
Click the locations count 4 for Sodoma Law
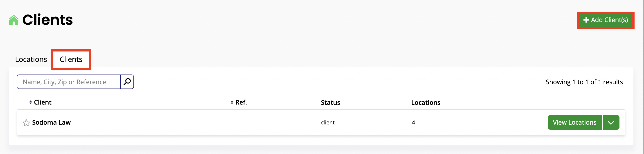pyautogui.click(x=414, y=122)
